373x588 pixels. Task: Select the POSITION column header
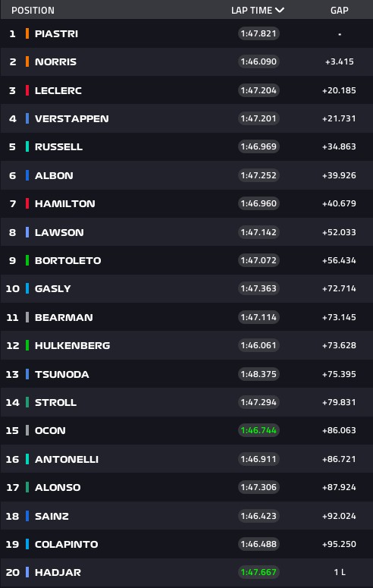click(x=33, y=10)
